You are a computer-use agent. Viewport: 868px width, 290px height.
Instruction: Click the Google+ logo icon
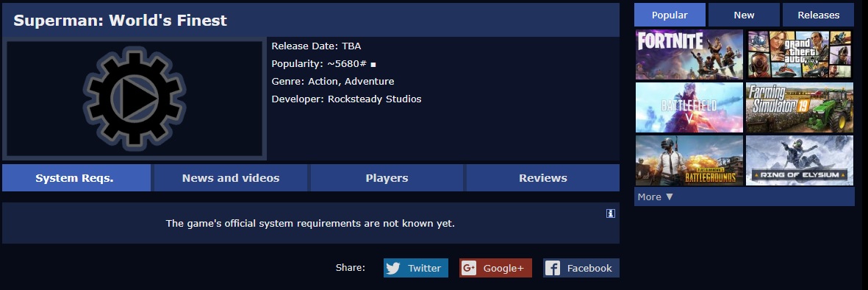pos(469,269)
